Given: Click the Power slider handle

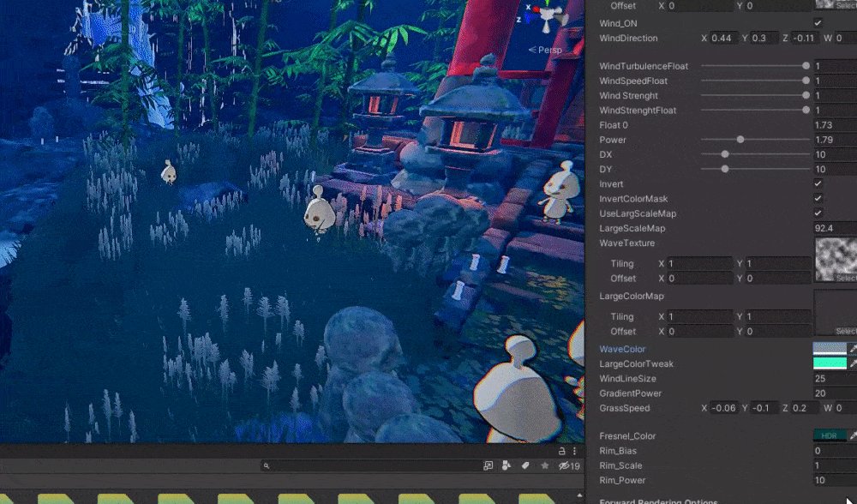Looking at the screenshot, I should point(740,140).
